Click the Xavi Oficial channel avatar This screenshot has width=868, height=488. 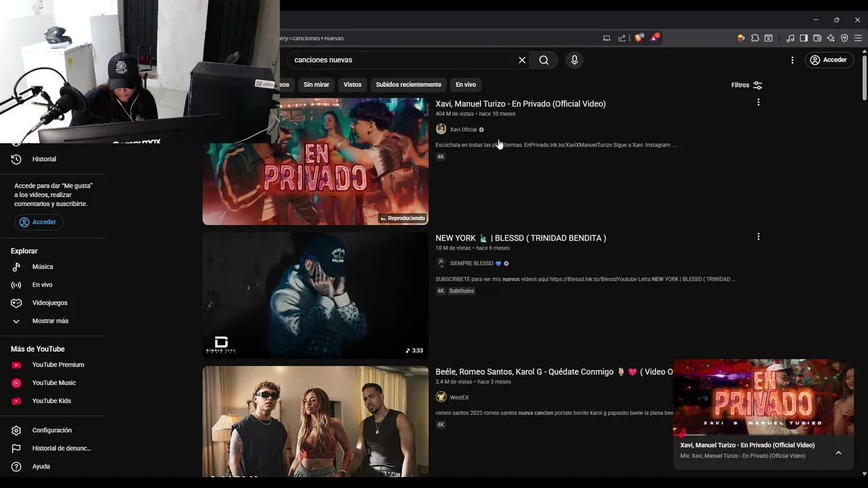coord(441,129)
